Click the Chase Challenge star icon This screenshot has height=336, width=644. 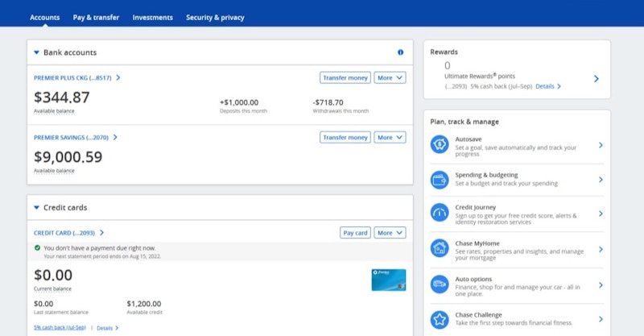tap(440, 319)
